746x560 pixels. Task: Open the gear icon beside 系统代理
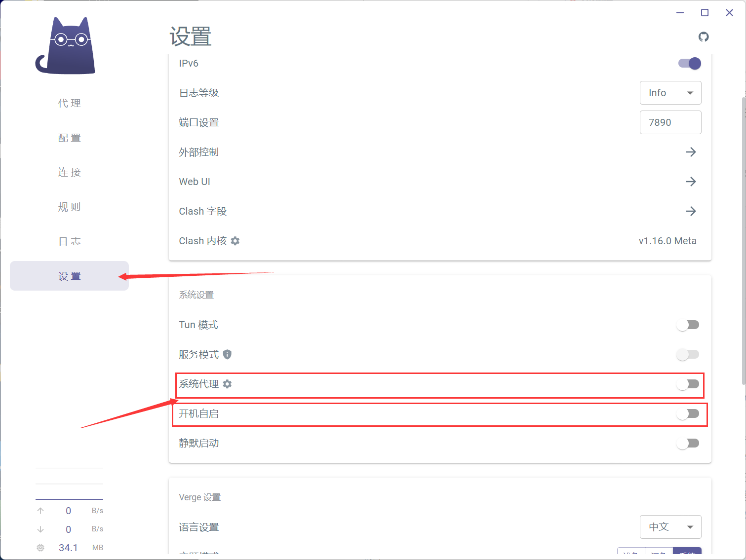point(227,384)
